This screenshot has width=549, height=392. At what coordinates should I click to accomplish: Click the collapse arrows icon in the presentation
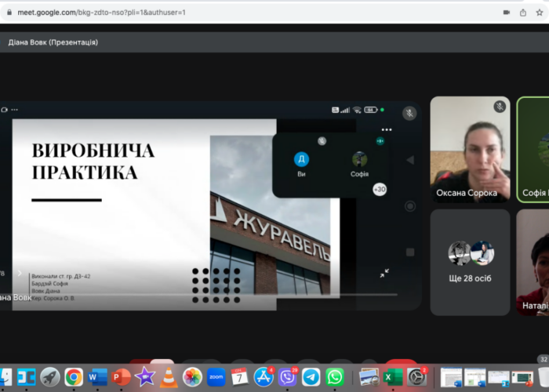point(384,273)
